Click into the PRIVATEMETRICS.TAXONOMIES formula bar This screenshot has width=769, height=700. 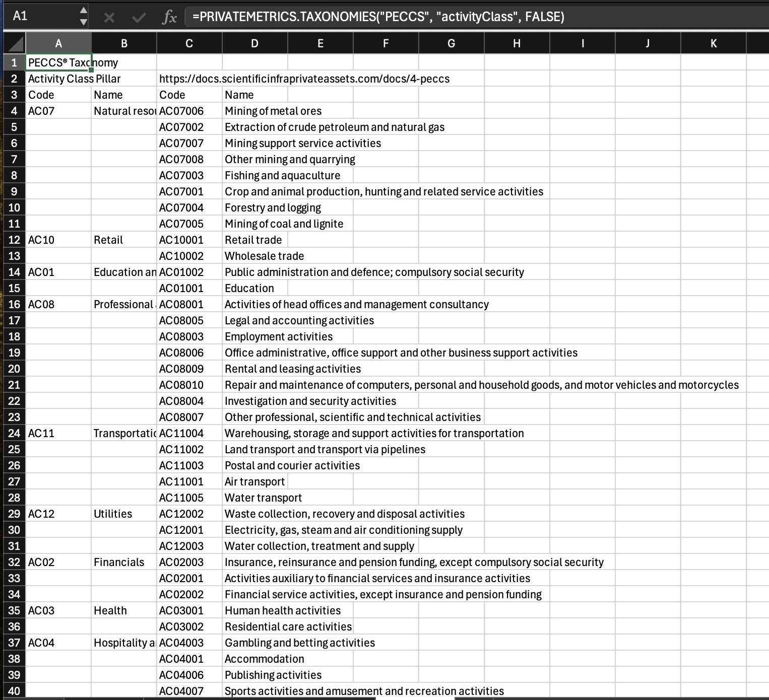click(454, 17)
